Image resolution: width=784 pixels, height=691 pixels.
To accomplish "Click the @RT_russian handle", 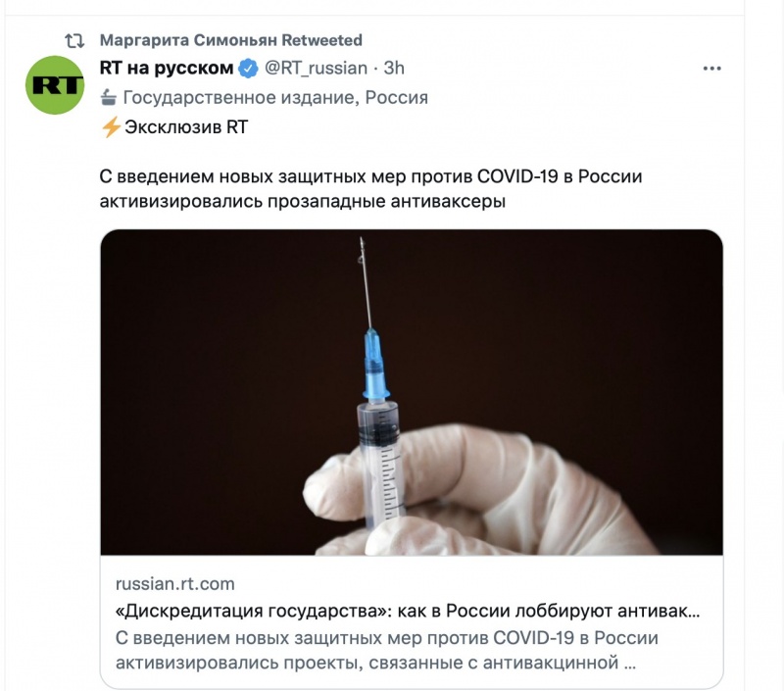I will (316, 68).
